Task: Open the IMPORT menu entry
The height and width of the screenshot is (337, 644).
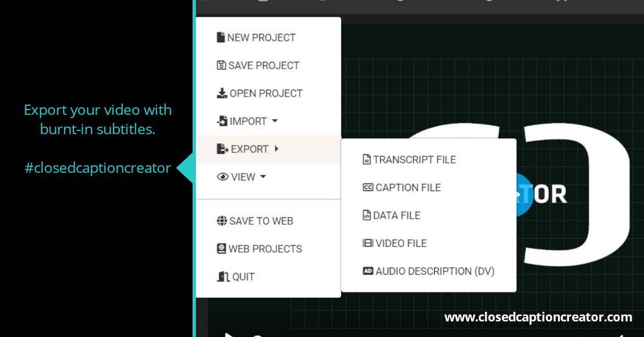Action: coord(268,121)
